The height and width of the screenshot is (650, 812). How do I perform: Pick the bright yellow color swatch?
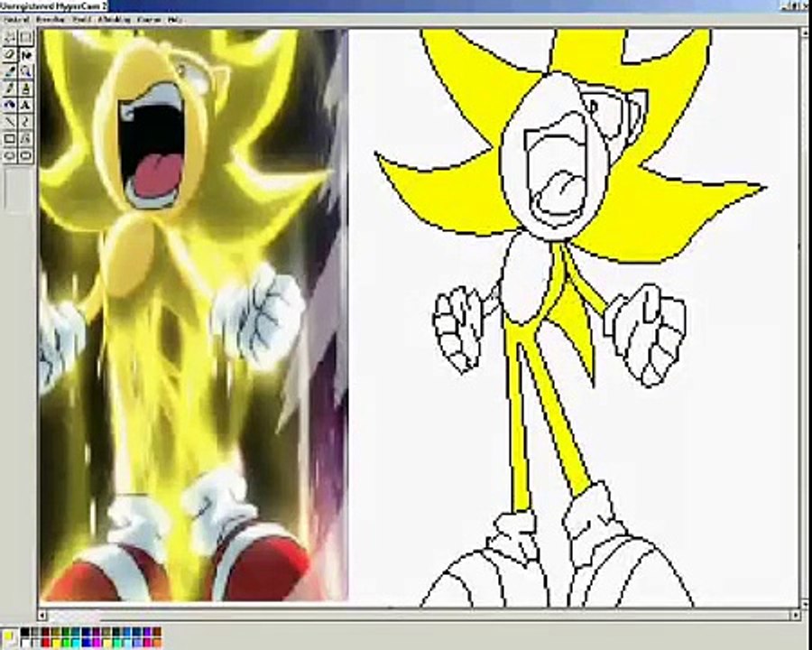55,642
